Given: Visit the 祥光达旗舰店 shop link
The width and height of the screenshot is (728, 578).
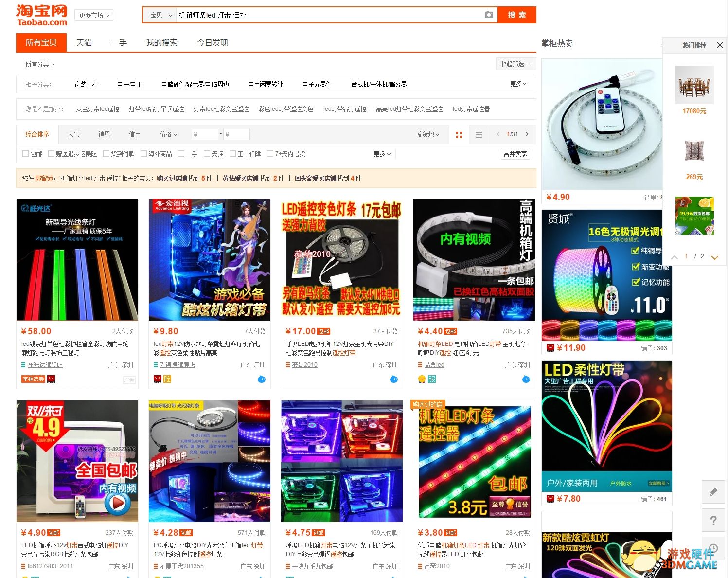Looking at the screenshot, I should click(45, 365).
